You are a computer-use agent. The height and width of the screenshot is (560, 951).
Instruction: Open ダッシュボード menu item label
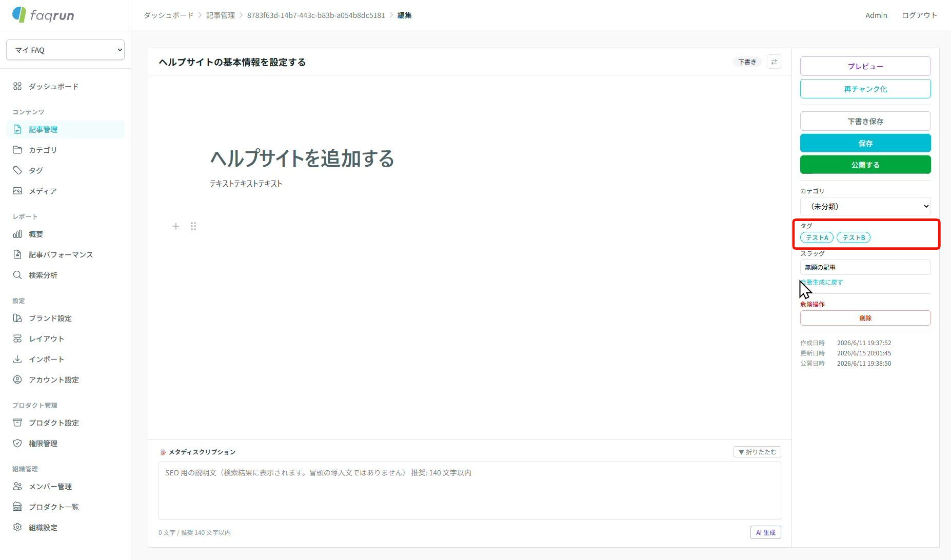pyautogui.click(x=54, y=86)
